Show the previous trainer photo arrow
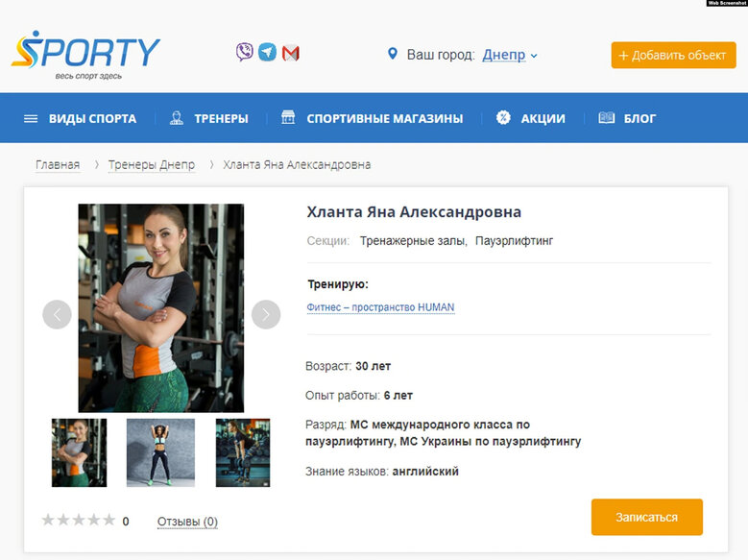748x560 pixels. 57,314
